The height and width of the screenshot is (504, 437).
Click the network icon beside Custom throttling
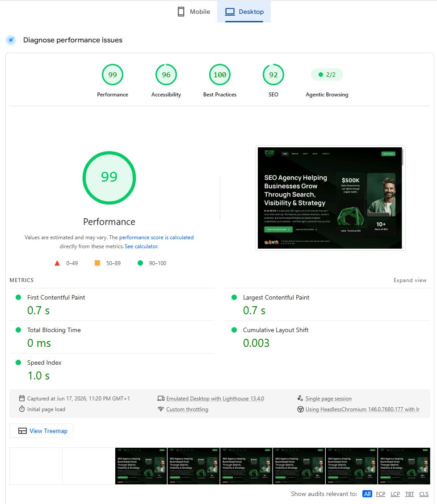click(x=161, y=409)
